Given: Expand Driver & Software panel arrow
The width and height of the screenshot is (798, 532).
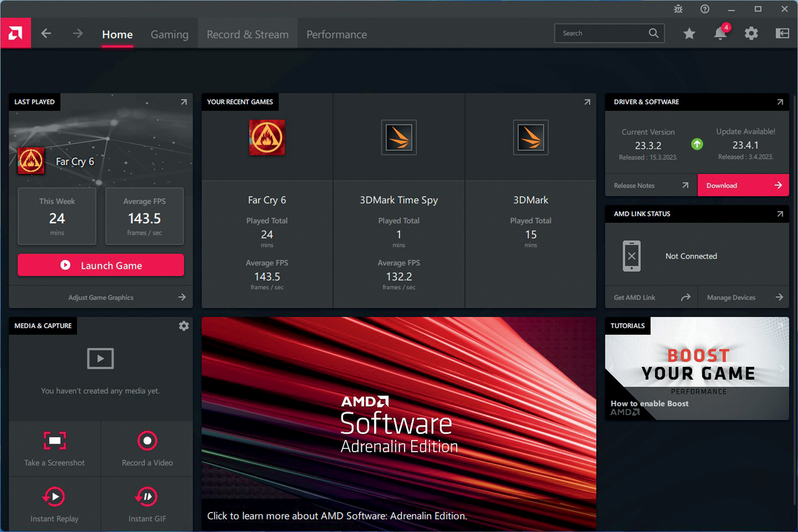Looking at the screenshot, I should click(x=780, y=102).
